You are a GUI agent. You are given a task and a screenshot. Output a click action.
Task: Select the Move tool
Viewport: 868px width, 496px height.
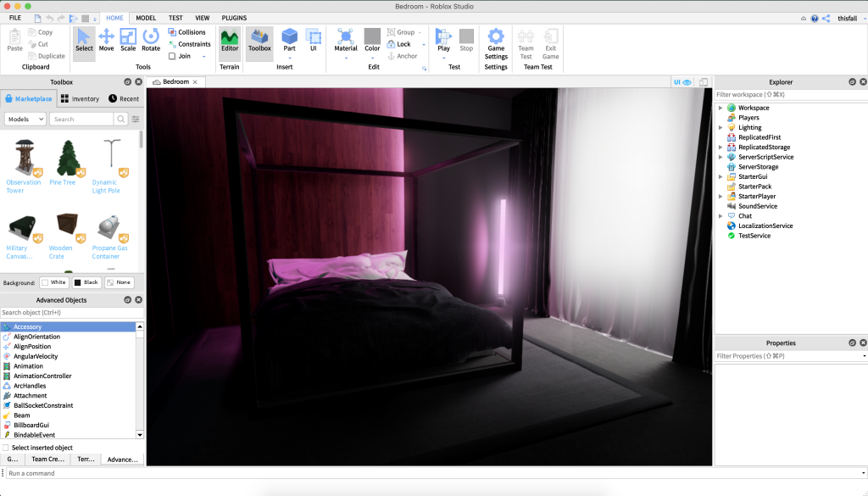click(x=106, y=40)
